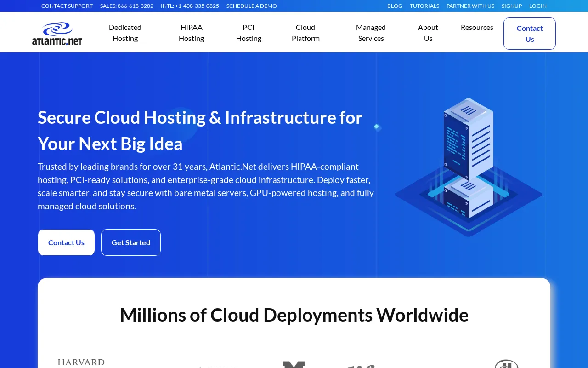Go to the Blog link

(395, 6)
